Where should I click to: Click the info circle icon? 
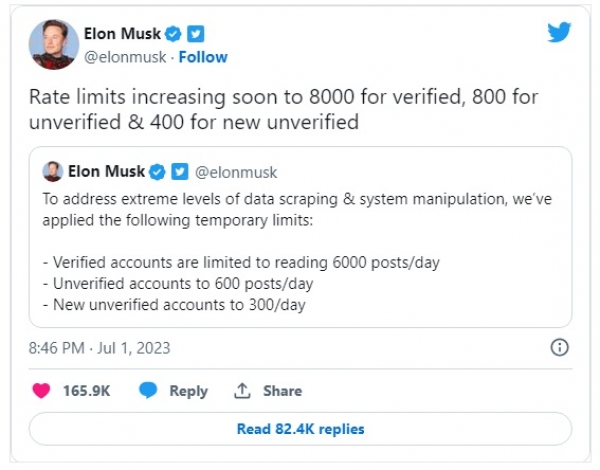click(x=559, y=348)
